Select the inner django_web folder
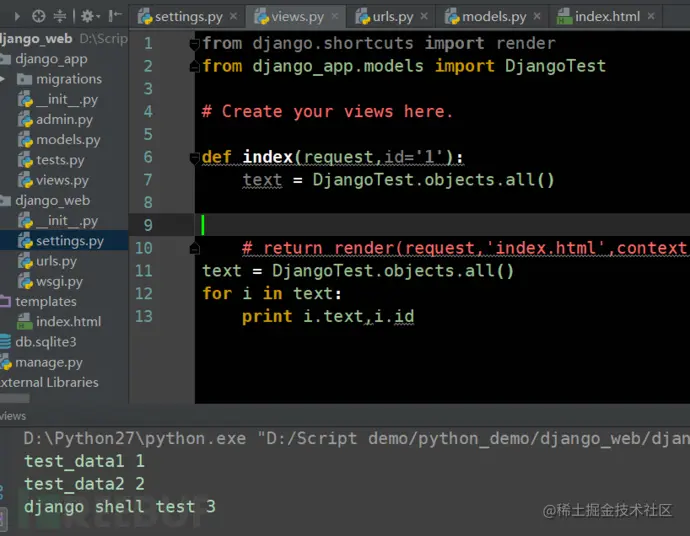 [53, 201]
